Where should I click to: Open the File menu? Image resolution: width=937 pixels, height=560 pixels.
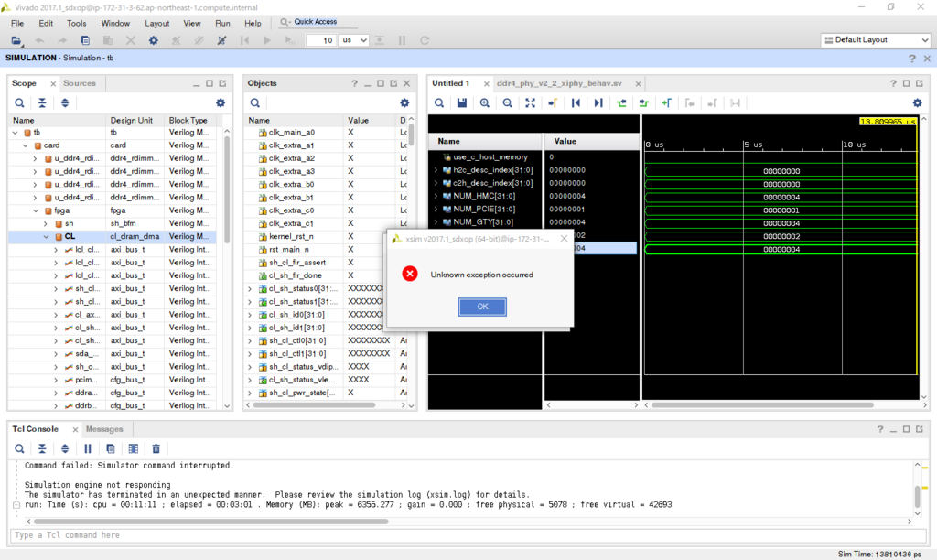(17, 23)
